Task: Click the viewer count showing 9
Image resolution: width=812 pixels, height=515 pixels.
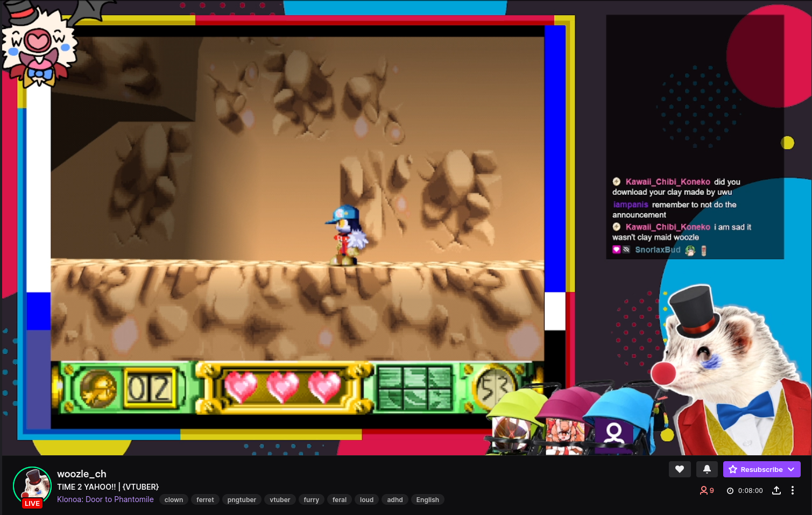Action: [707, 490]
